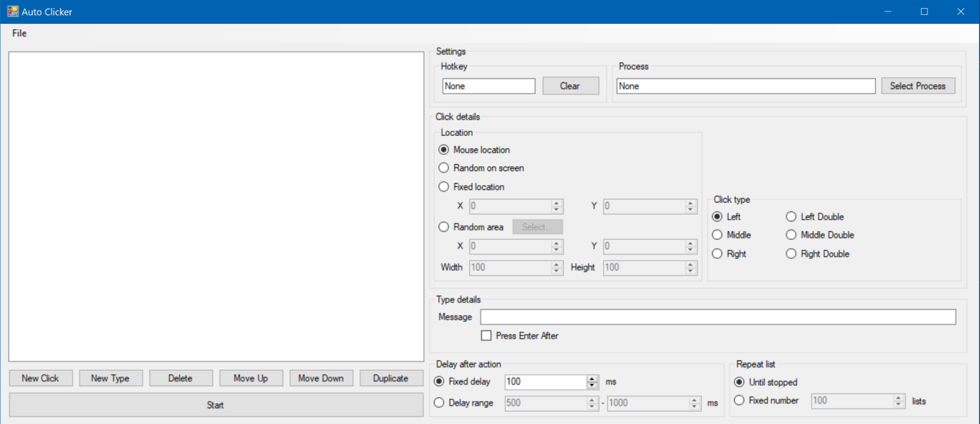
Task: Switch to Delay range mode
Action: (438, 403)
